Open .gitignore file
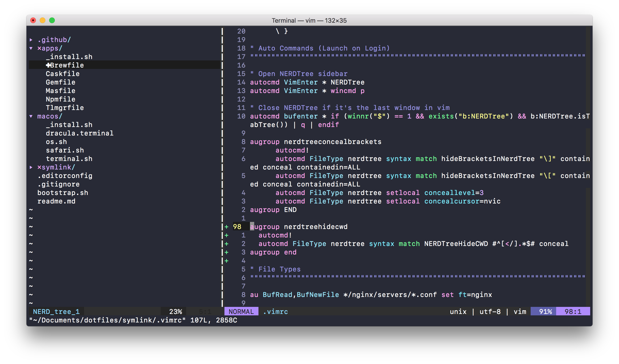 [x=58, y=184]
